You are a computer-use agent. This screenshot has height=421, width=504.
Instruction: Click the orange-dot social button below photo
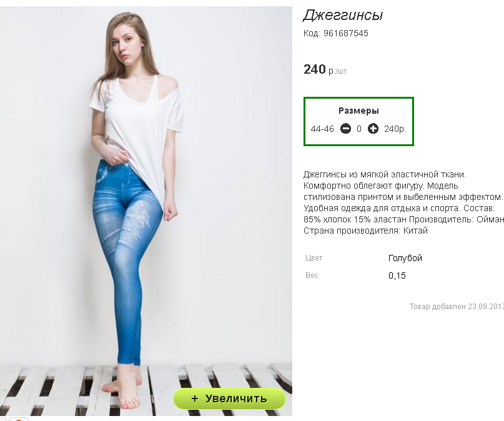[19, 419]
